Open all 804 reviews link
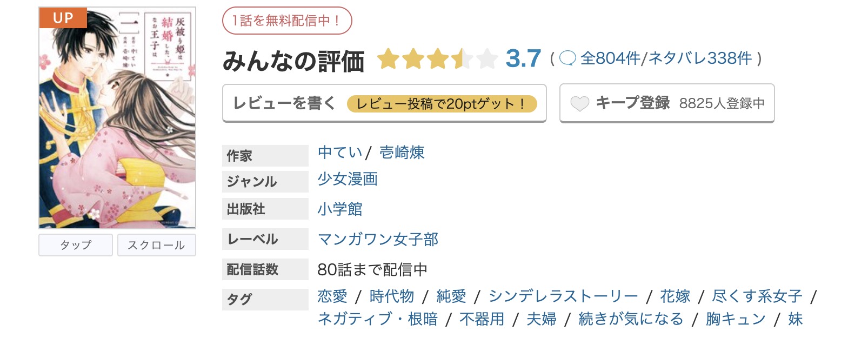The height and width of the screenshot is (344, 868). click(x=610, y=58)
